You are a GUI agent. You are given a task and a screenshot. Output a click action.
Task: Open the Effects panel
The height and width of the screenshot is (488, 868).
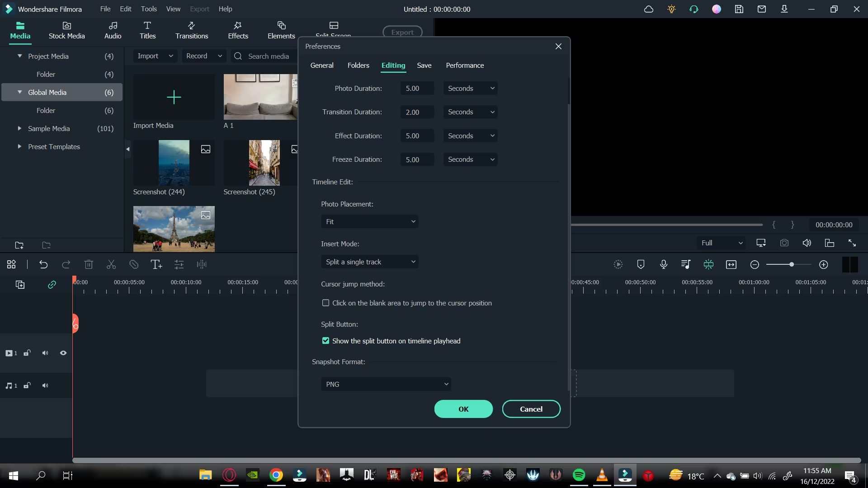coord(237,29)
